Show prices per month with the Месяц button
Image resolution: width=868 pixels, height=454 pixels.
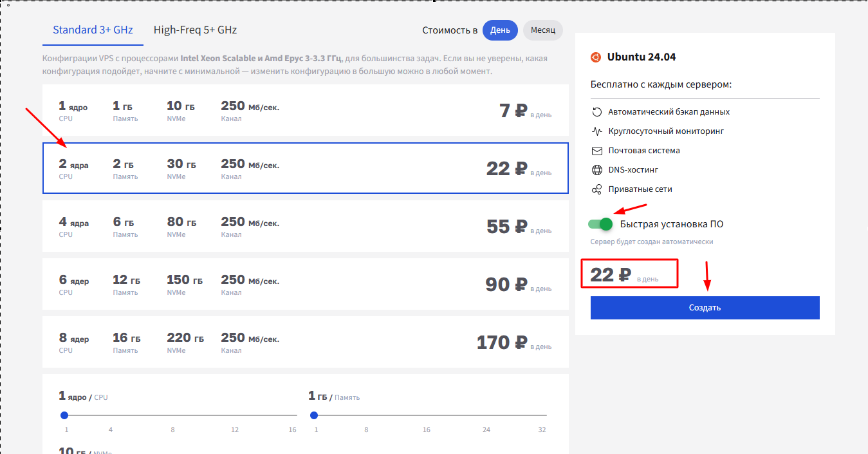point(543,30)
